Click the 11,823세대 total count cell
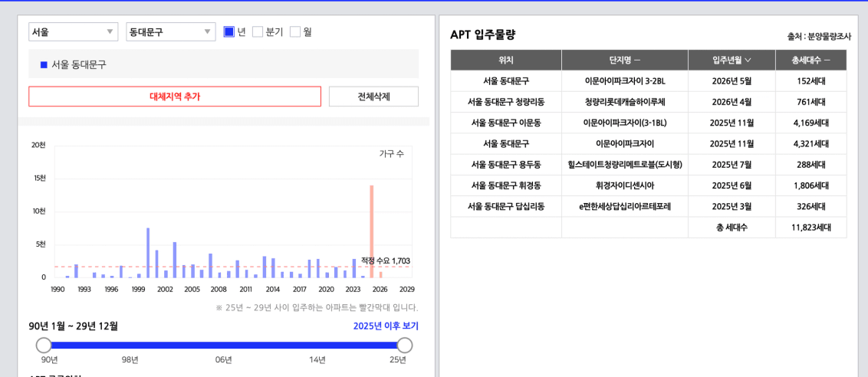The image size is (868, 377). pyautogui.click(x=811, y=228)
